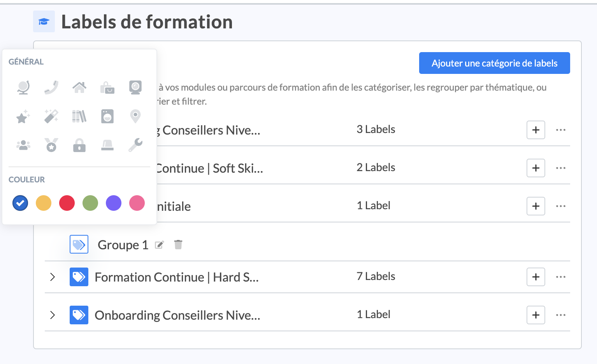Open Groupe 1 tag icon picker

tap(79, 245)
